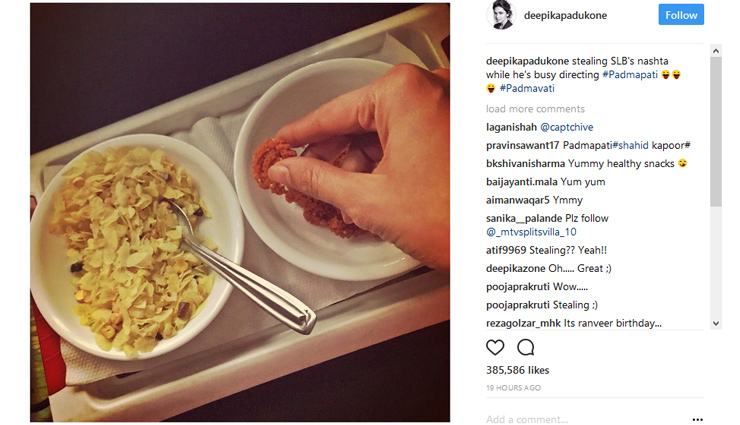View commenter laganishah's profile

click(x=511, y=127)
